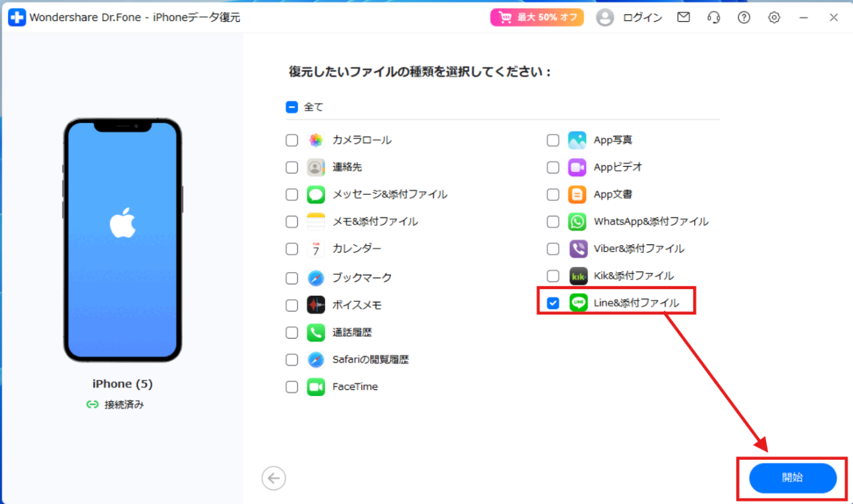Check the ボイスメモ checkbox
This screenshot has height=504, width=853.
tap(291, 305)
